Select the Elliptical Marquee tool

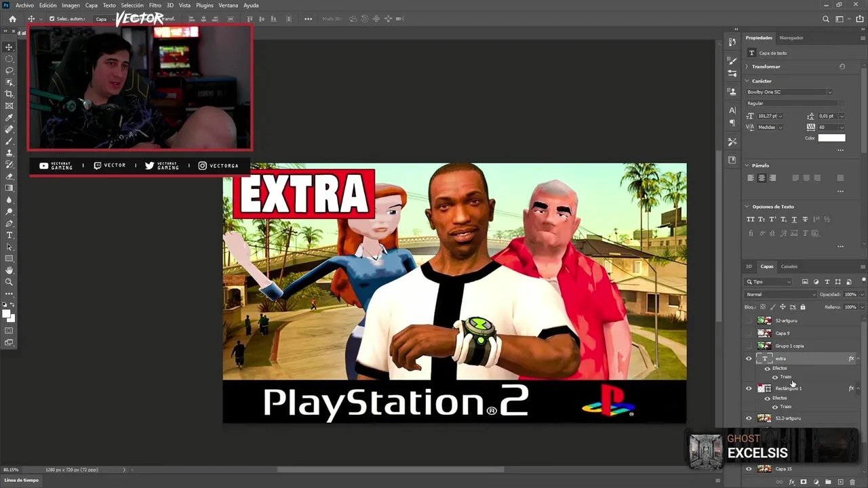[9, 59]
